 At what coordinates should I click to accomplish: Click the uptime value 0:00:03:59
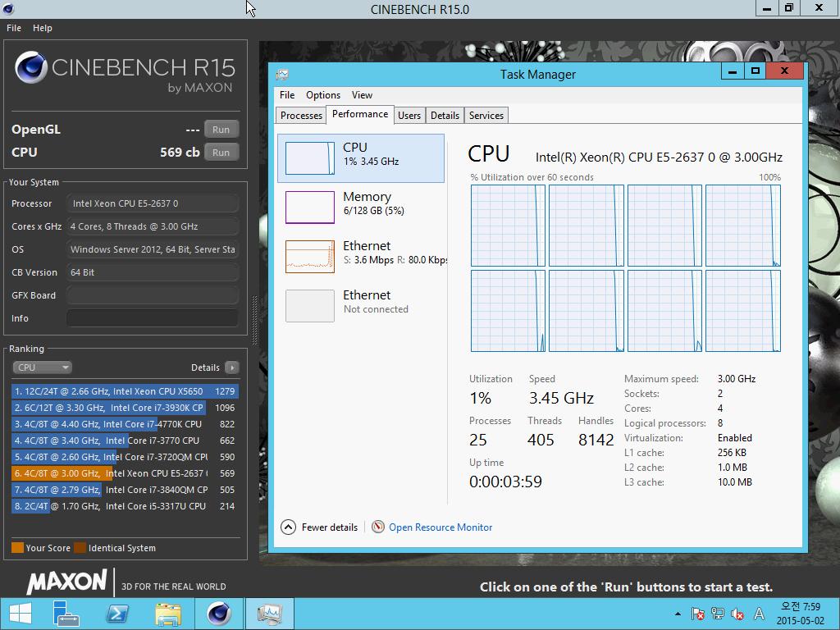505,482
